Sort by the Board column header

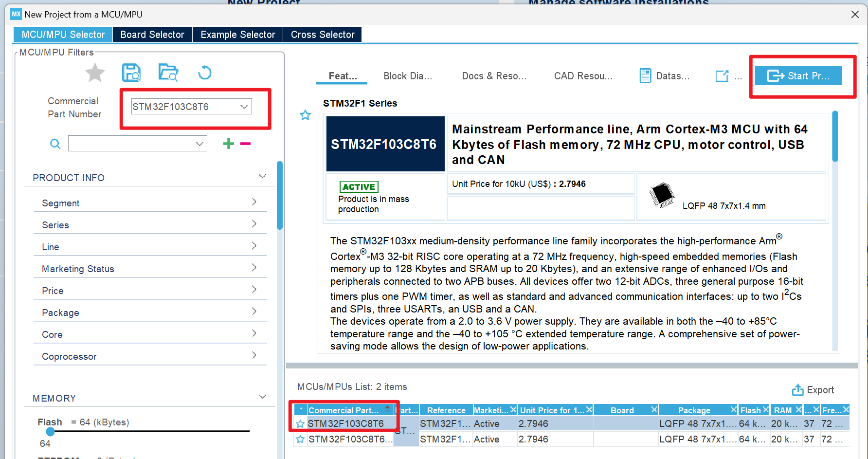coord(622,410)
